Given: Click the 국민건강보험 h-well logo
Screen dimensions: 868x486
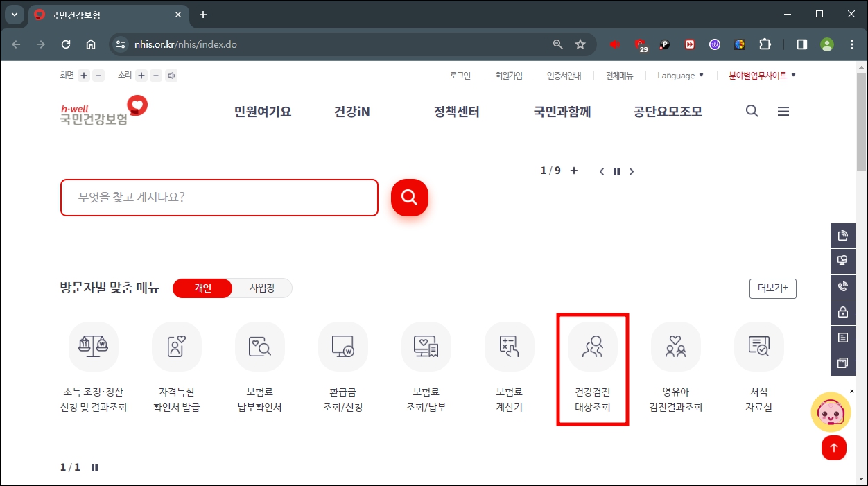Looking at the screenshot, I should tap(103, 112).
